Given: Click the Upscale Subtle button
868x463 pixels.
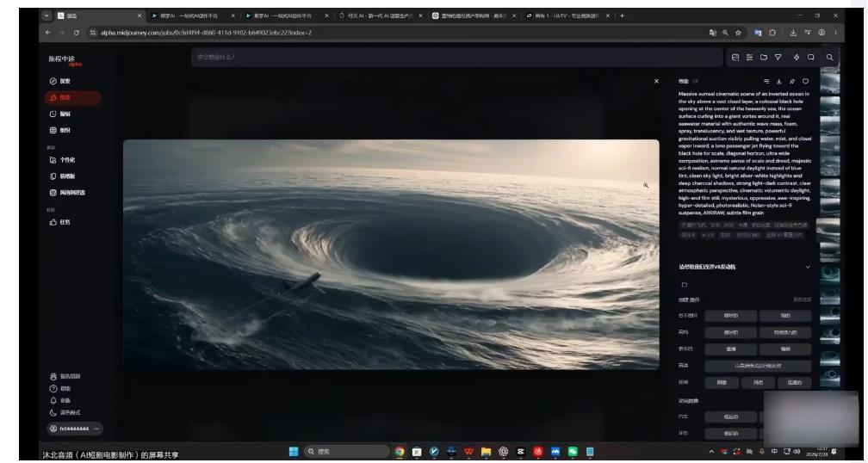Looking at the screenshot, I should [x=731, y=332].
